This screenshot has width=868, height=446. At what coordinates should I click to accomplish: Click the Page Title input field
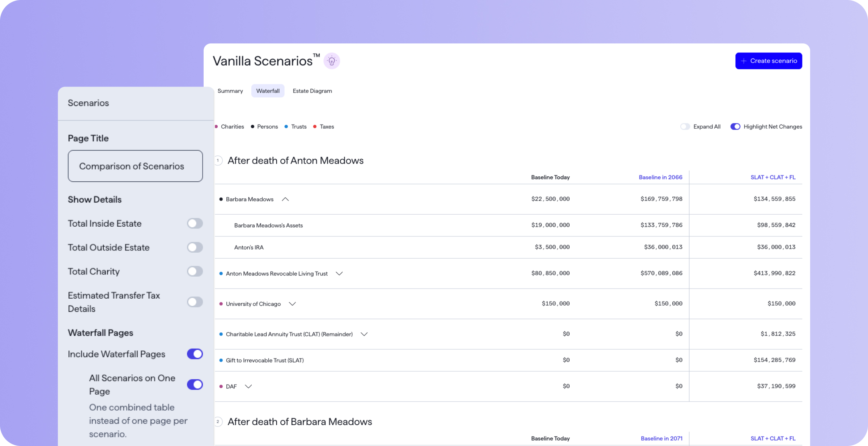[135, 166]
